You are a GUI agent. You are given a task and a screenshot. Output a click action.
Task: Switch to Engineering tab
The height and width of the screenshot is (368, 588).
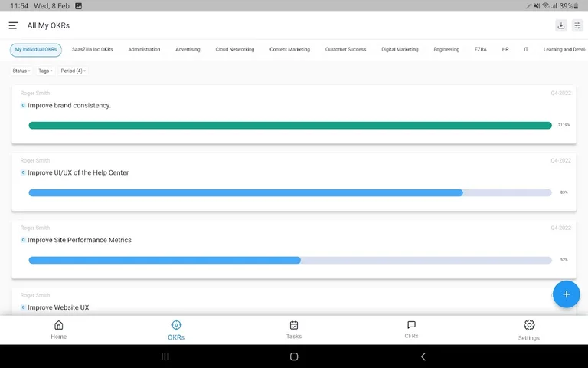[x=446, y=50]
